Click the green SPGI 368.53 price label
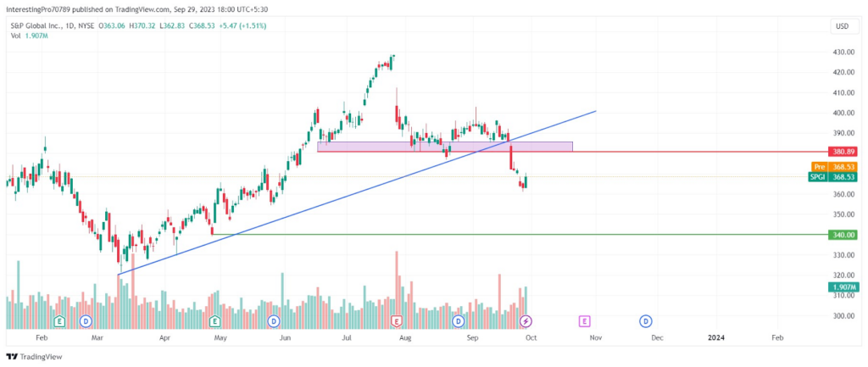 pyautogui.click(x=834, y=177)
